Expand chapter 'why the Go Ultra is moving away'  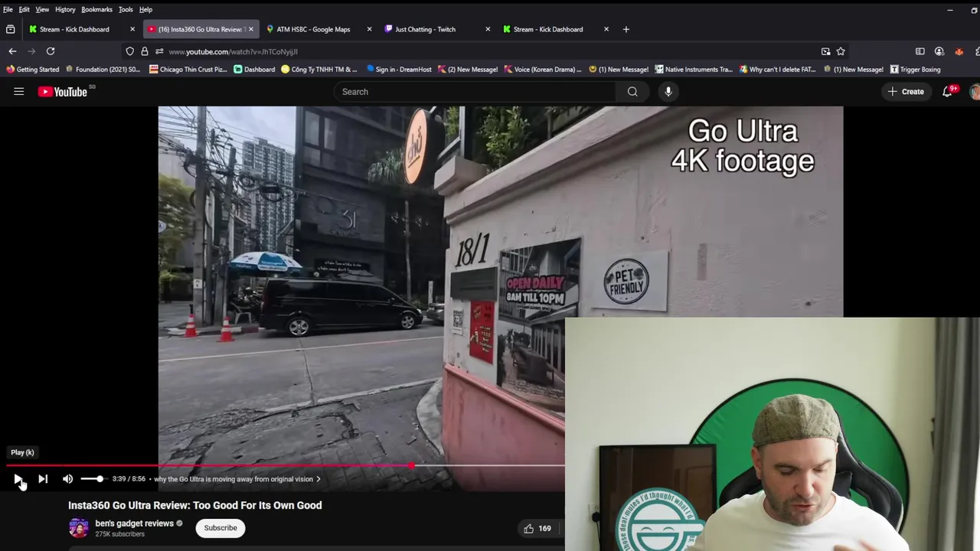tap(237, 479)
